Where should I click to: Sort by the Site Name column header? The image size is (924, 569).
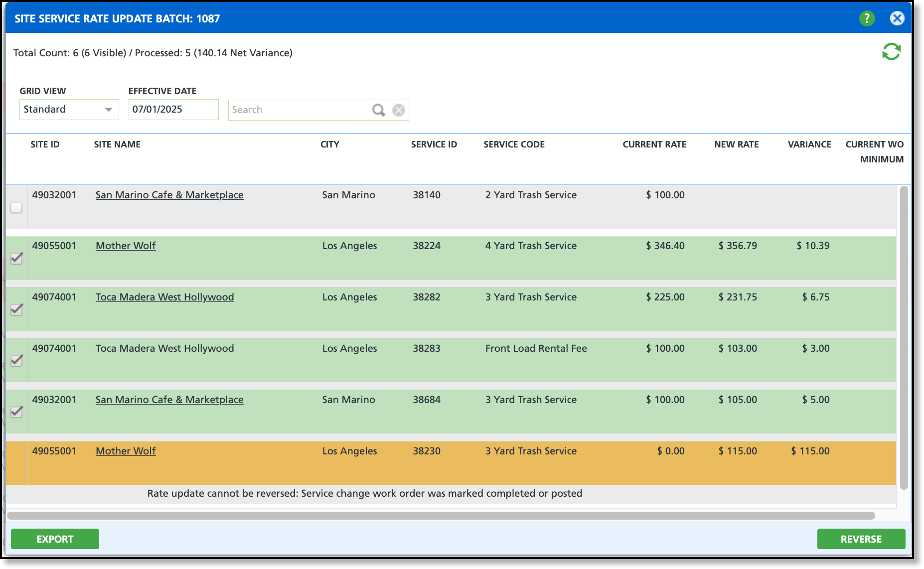click(x=117, y=144)
